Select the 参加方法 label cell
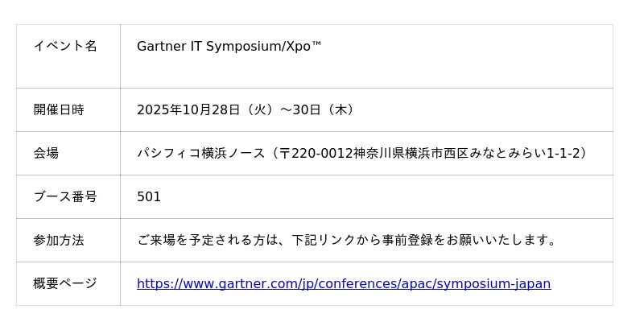 click(59, 240)
